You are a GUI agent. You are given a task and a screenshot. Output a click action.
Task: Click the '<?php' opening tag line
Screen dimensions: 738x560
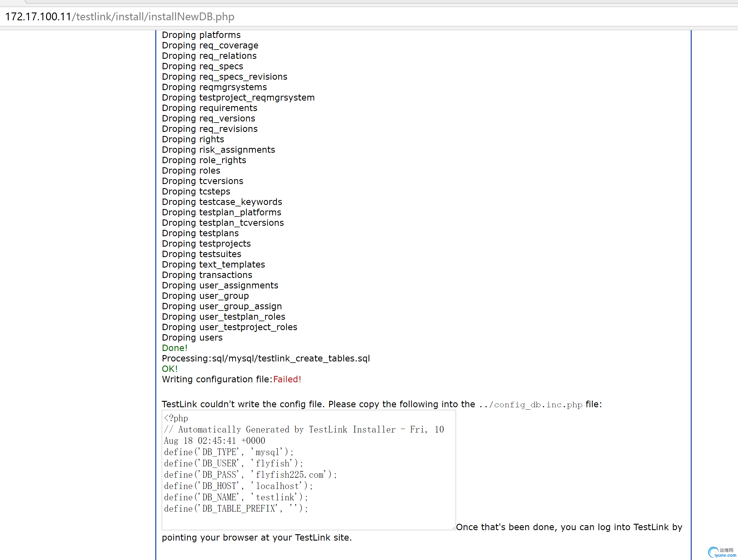pos(176,418)
